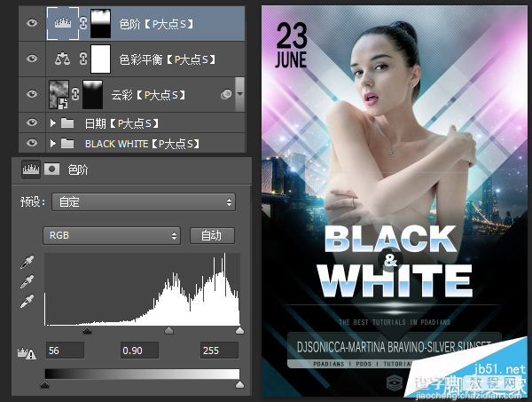
Task: Select the 云彩【P大点S】 layer name
Action: [x=148, y=95]
